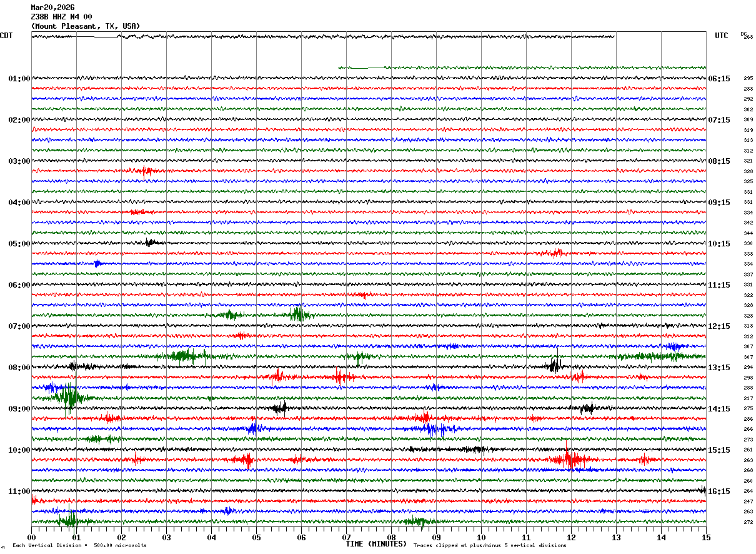The height and width of the screenshot is (554, 756).
Task: Click the DC offset value 322
Action: (748, 295)
